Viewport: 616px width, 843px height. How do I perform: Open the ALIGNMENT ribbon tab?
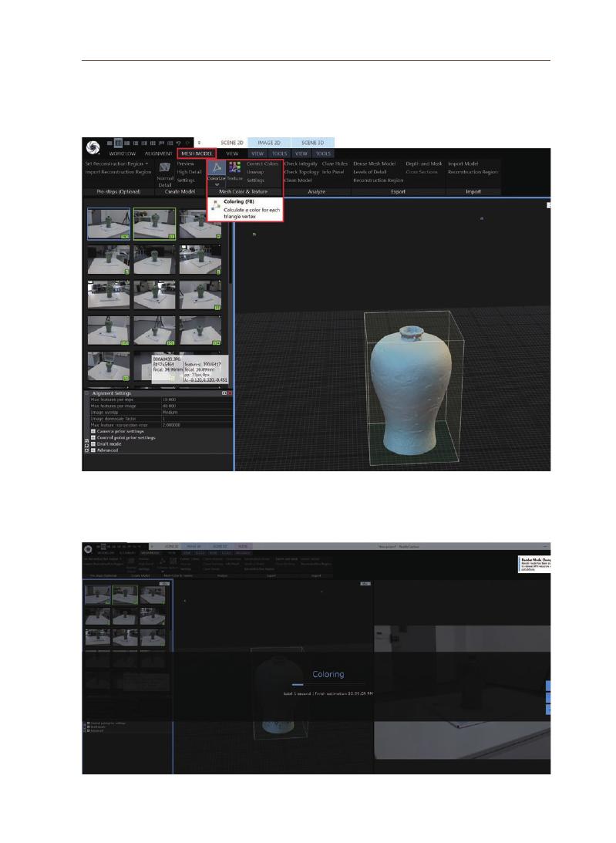(158, 153)
